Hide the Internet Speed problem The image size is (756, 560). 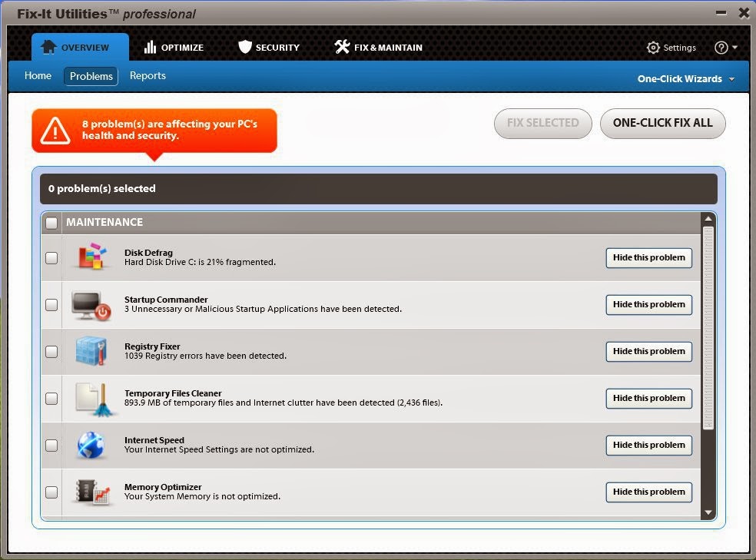[x=649, y=445]
